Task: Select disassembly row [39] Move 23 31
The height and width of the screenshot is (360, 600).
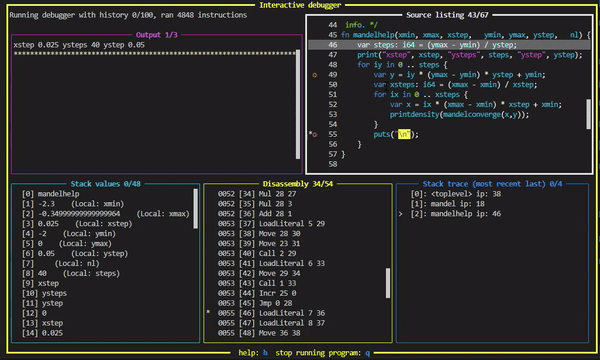Action: tap(259, 244)
